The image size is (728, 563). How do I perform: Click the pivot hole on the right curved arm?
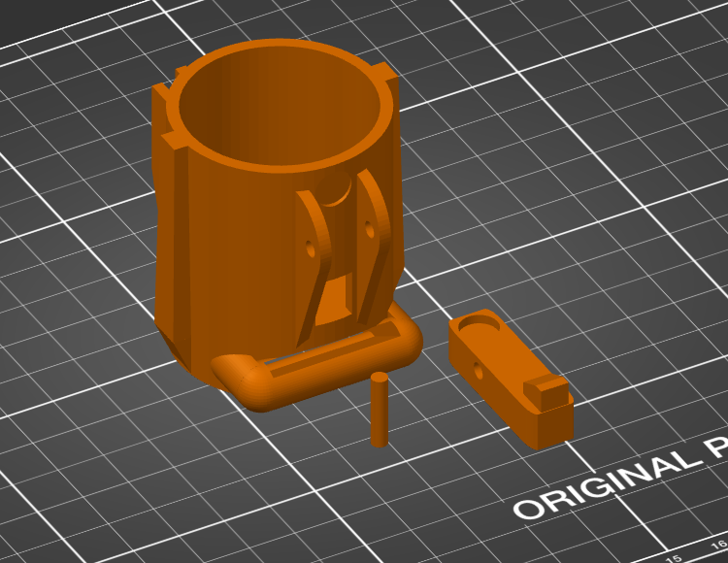tap(370, 229)
